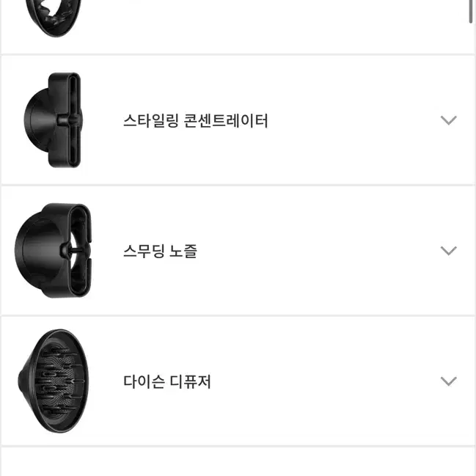476x476 pixels.
Task: Select the 스무딩 노즐 label text
Action: tap(161, 252)
